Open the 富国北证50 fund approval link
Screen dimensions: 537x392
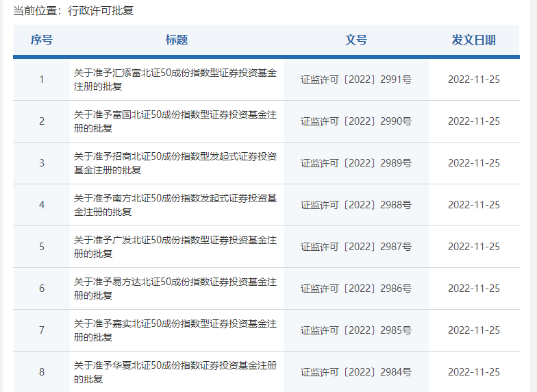(x=175, y=121)
